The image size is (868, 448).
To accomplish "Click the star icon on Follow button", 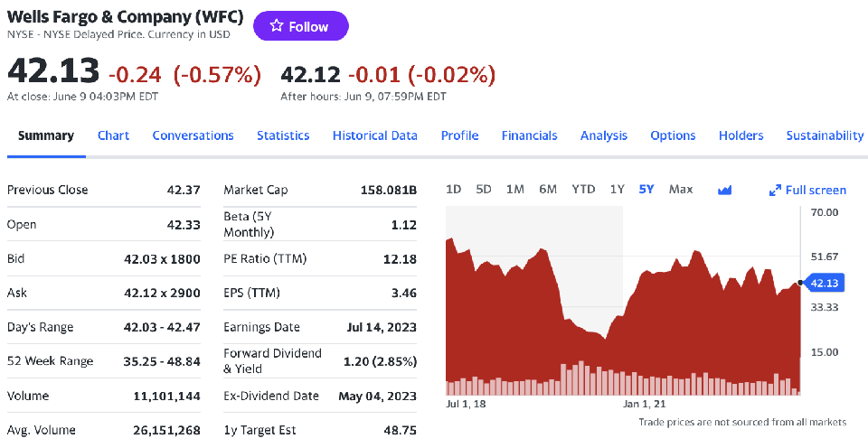I will 277,27.
